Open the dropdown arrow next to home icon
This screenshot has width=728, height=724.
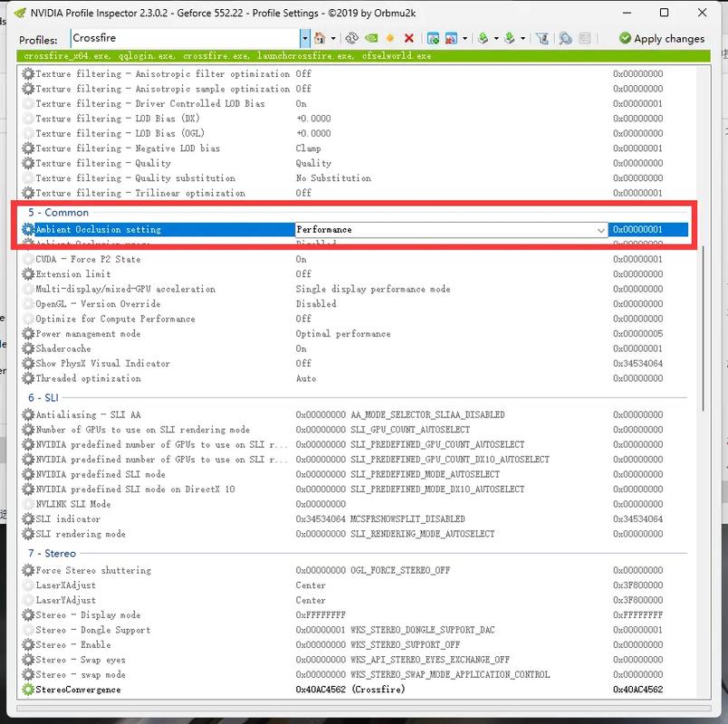tap(332, 38)
